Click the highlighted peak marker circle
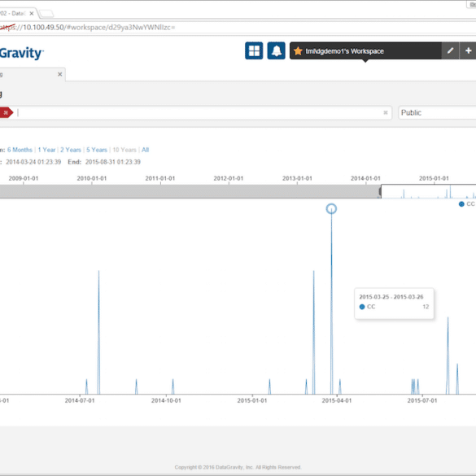This screenshot has width=476, height=476. click(331, 209)
